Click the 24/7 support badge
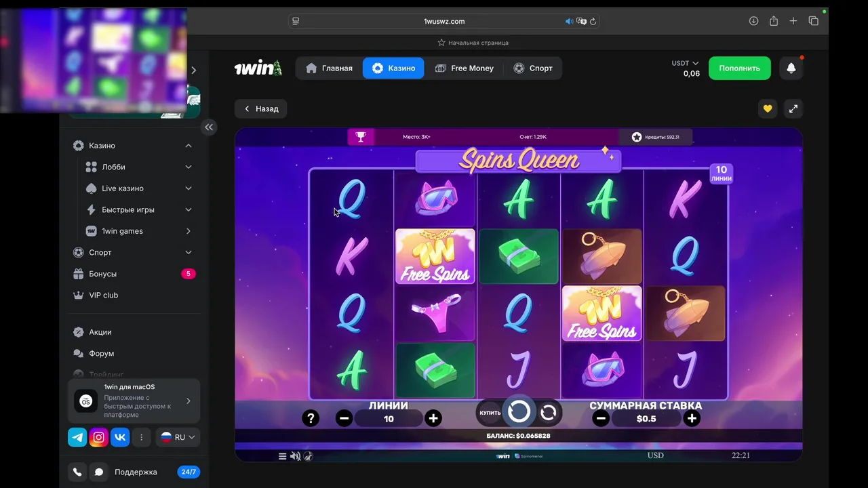The width and height of the screenshot is (868, 488). tap(189, 472)
